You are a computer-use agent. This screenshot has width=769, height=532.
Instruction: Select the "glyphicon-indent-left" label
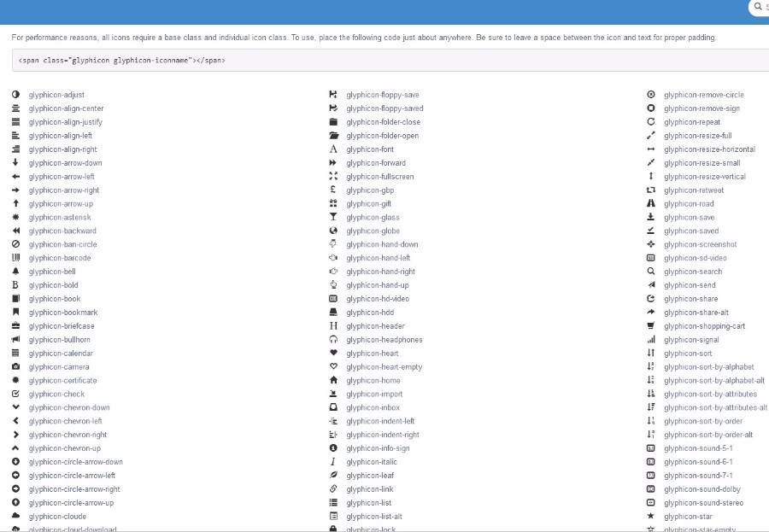pyautogui.click(x=380, y=421)
